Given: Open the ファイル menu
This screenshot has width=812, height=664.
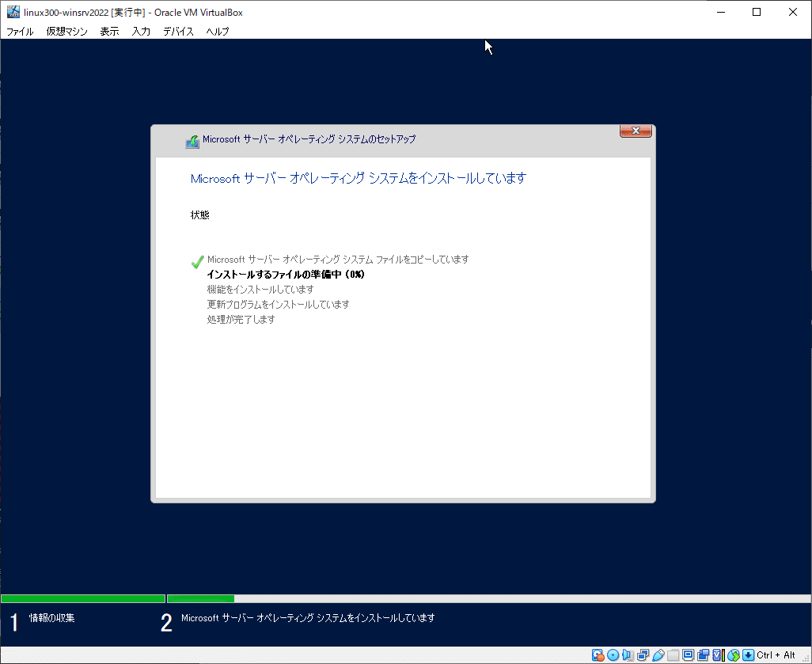Looking at the screenshot, I should 20,31.
